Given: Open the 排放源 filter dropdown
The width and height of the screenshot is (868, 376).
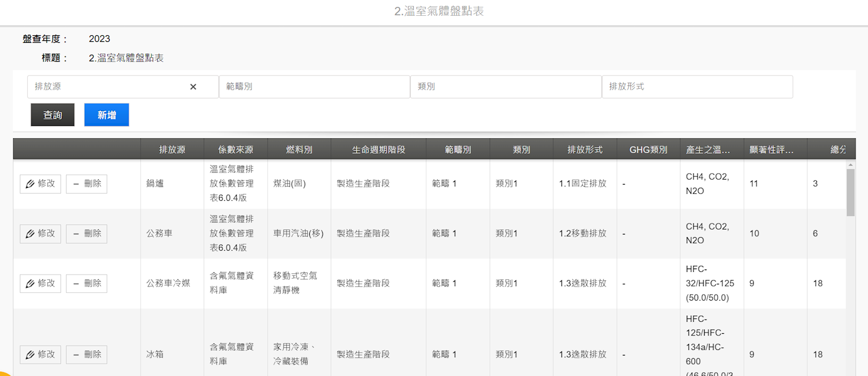Looking at the screenshot, I should pyautogui.click(x=108, y=87).
